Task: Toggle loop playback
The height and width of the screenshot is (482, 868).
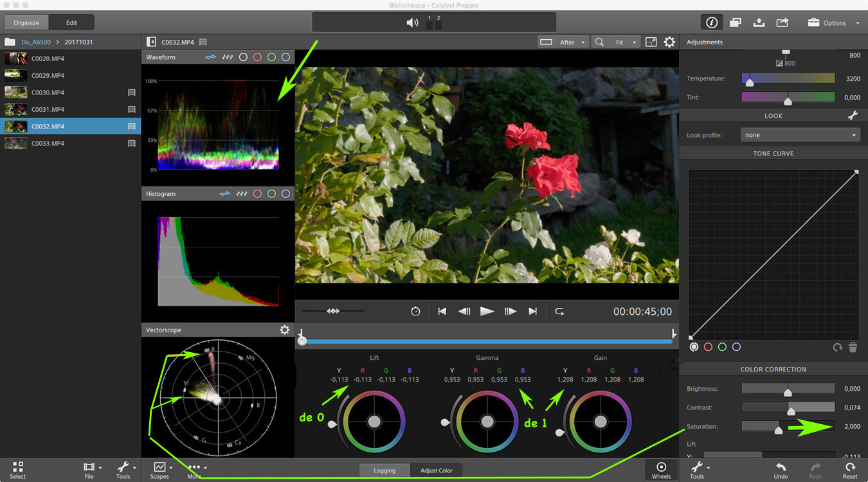Action: coord(559,311)
